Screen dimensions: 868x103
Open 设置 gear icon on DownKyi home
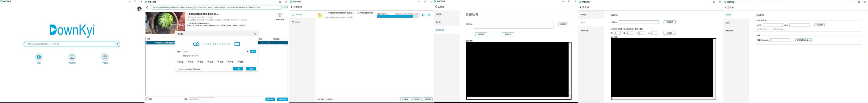[x=39, y=57]
